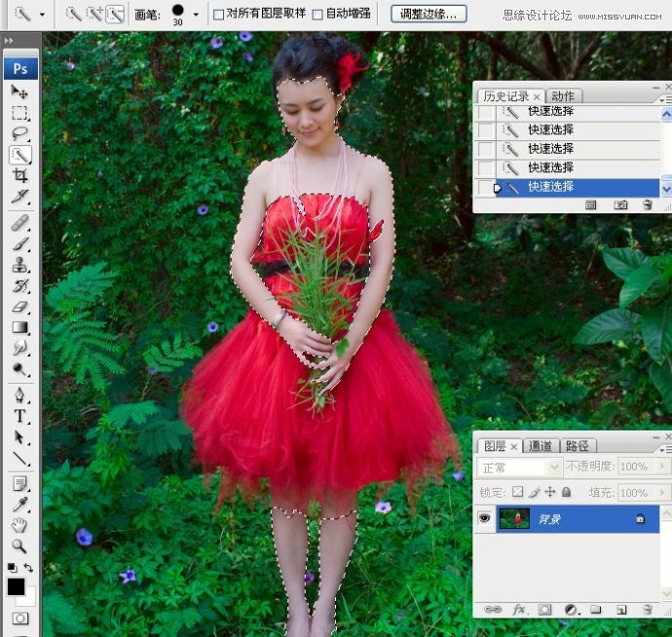The image size is (672, 637).
Task: Select the Eraser tool
Action: click(19, 307)
